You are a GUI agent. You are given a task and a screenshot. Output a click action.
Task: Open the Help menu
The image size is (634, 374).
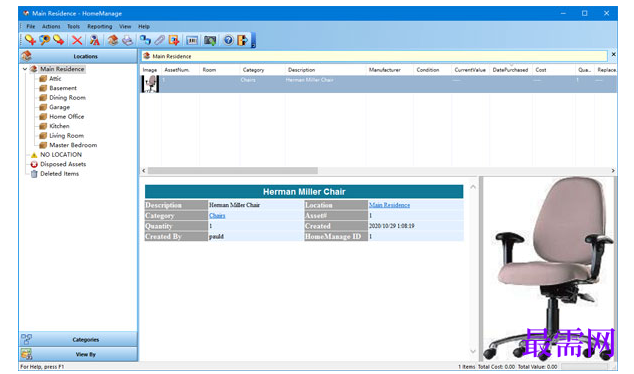(x=144, y=26)
